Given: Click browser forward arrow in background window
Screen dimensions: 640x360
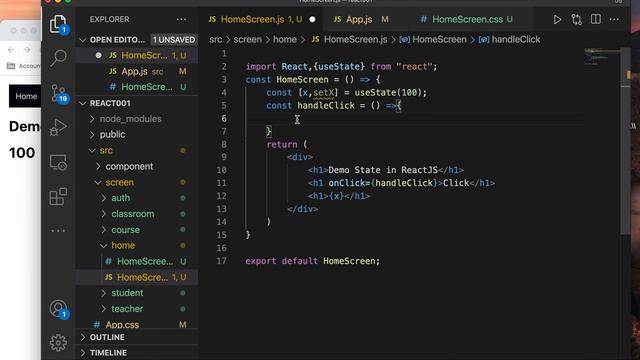Looking at the screenshot, I should pos(27,50).
